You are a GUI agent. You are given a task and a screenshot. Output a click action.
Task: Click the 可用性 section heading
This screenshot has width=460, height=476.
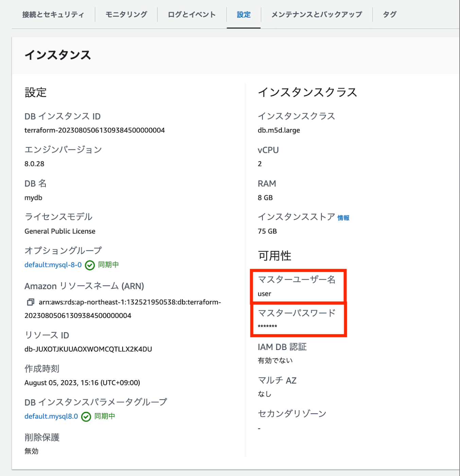pos(275,256)
